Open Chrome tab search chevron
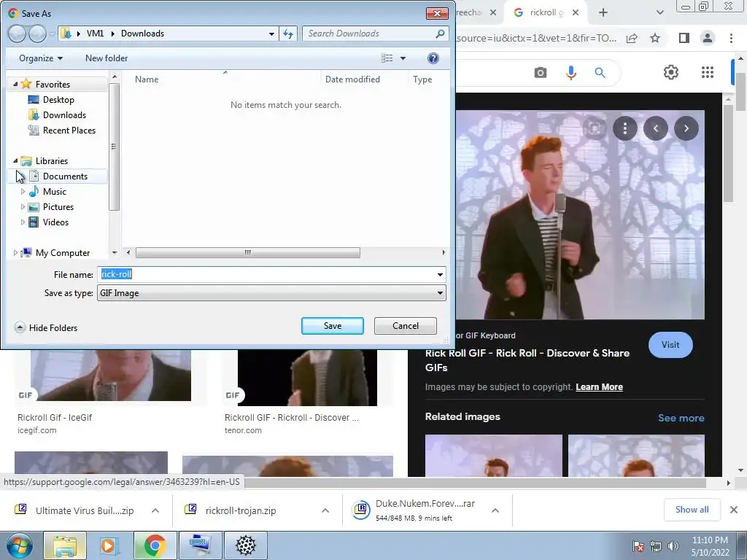This screenshot has width=747, height=560. 659,12
